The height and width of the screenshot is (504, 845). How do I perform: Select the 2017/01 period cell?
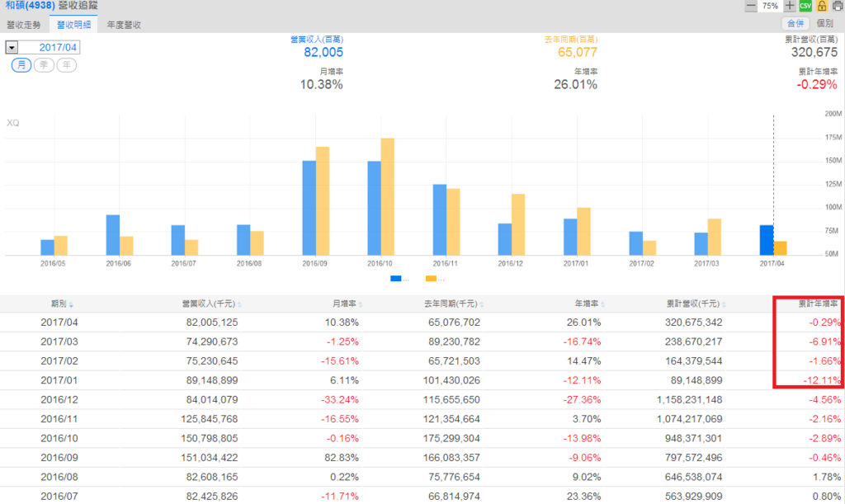click(x=59, y=381)
